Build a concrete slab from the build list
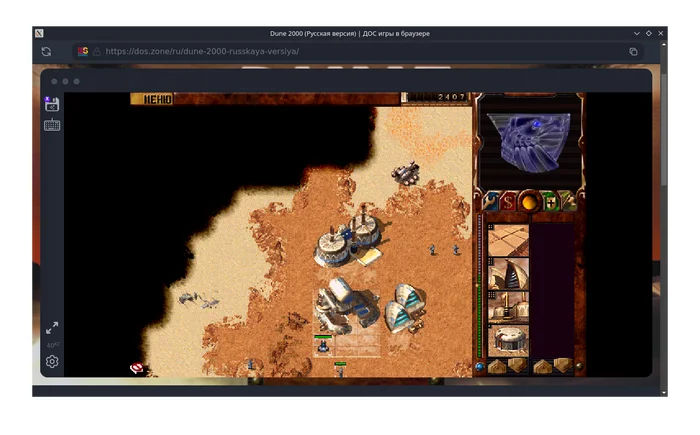The height and width of the screenshot is (435, 700). pos(508,240)
